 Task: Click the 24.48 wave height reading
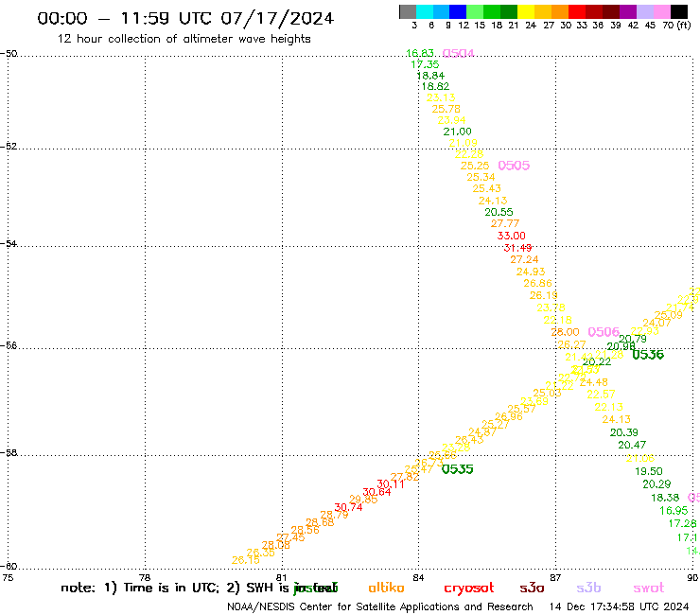coord(594,382)
